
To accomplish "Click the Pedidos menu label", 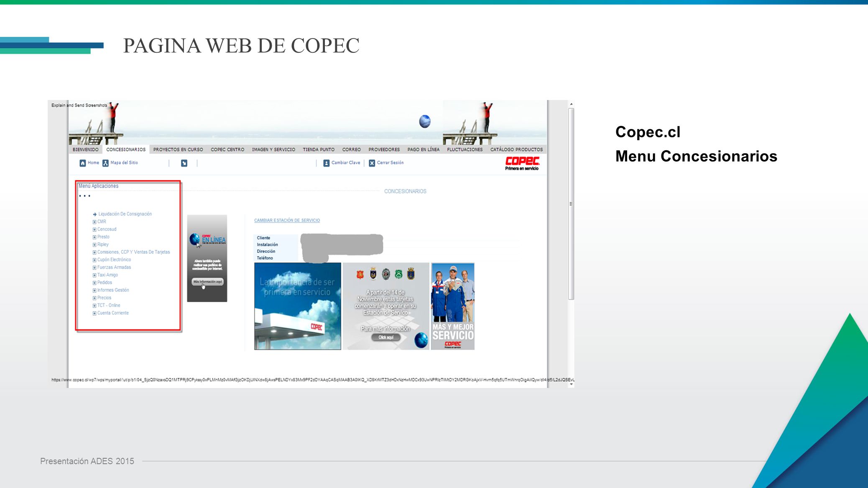I will tap(105, 283).
